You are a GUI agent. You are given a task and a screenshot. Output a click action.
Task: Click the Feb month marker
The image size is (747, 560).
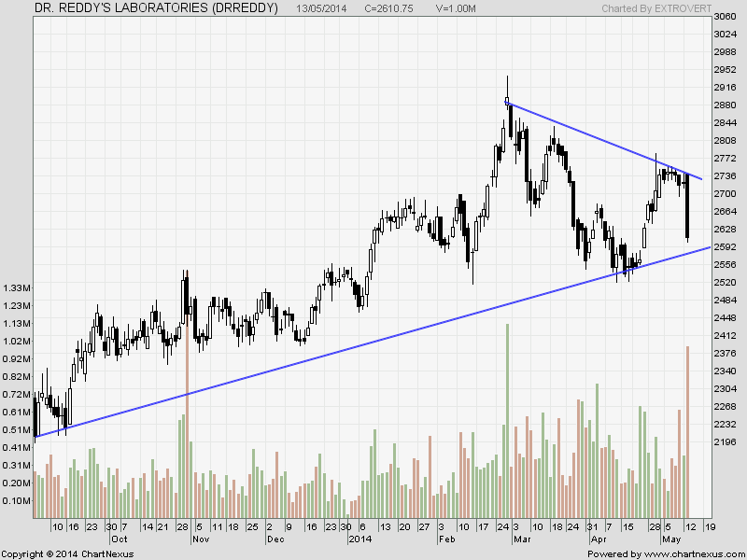(446, 539)
